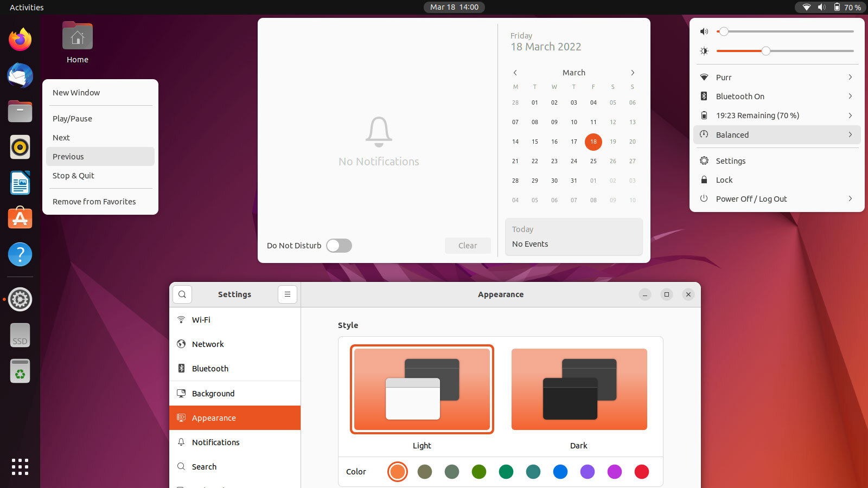This screenshot has height=488, width=868.
Task: Expand the Purr Wi-Fi submenu
Action: pyautogui.click(x=777, y=78)
